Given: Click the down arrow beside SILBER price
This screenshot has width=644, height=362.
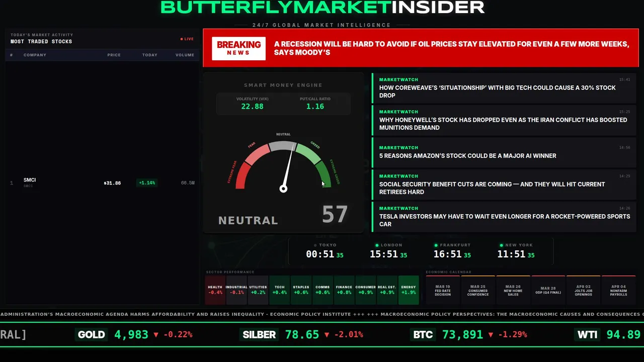Looking at the screenshot, I should coord(327,334).
